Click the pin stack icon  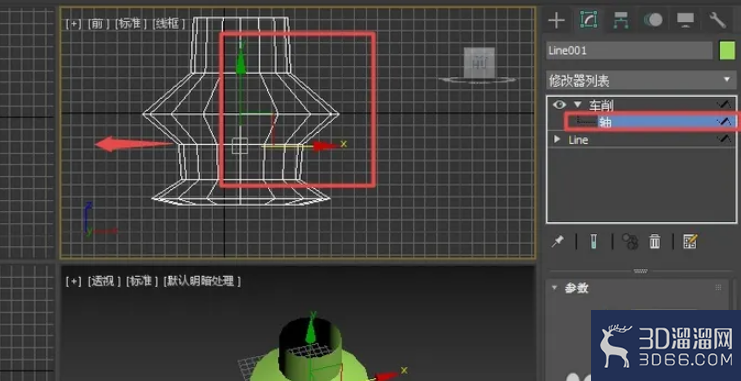(x=558, y=242)
